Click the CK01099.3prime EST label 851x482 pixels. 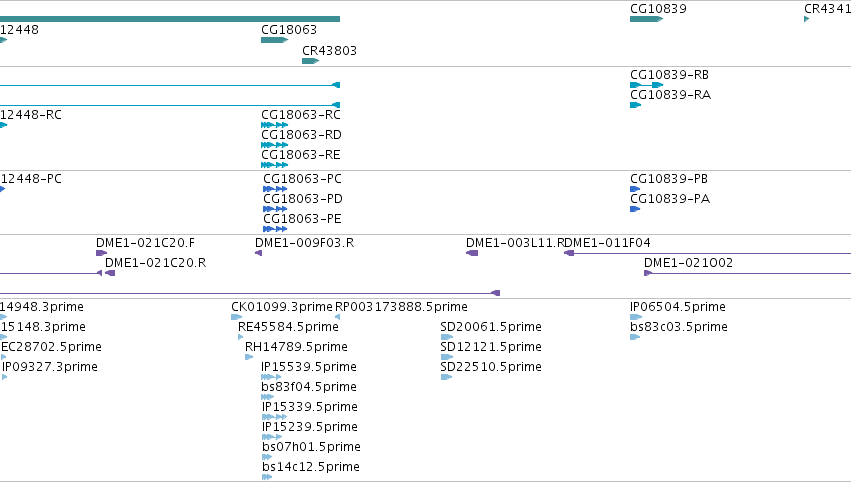pos(282,307)
